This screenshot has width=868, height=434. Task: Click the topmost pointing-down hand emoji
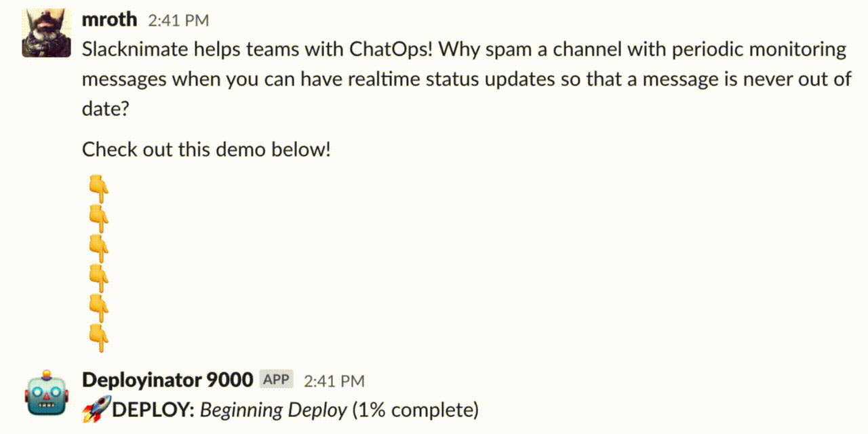(99, 186)
